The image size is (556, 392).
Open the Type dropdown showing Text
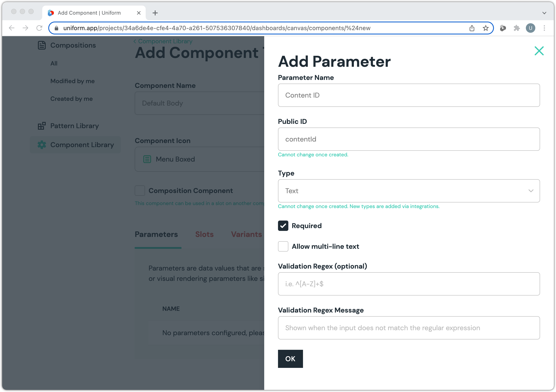409,191
